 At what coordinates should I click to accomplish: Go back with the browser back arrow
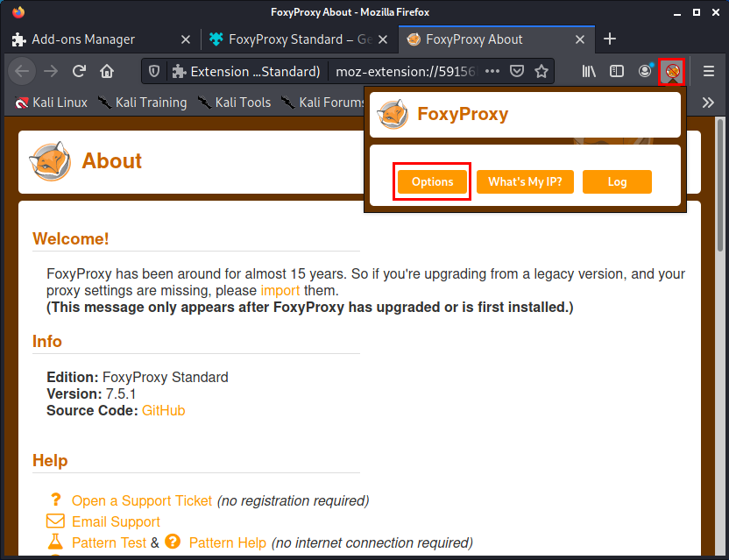[x=22, y=71]
